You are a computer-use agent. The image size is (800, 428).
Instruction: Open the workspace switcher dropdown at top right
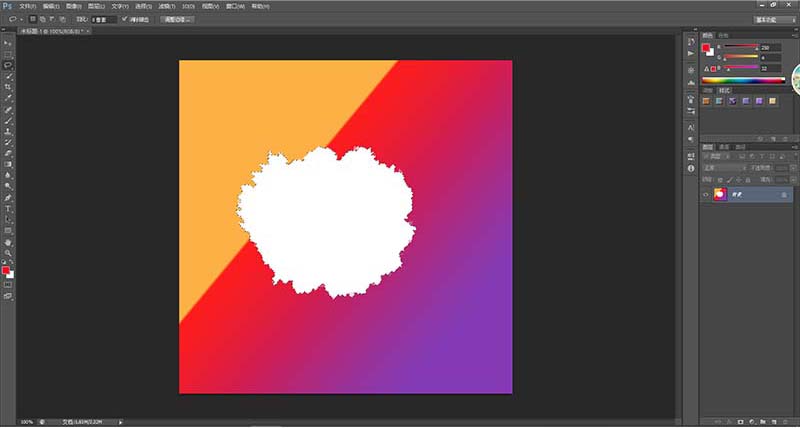(x=764, y=18)
